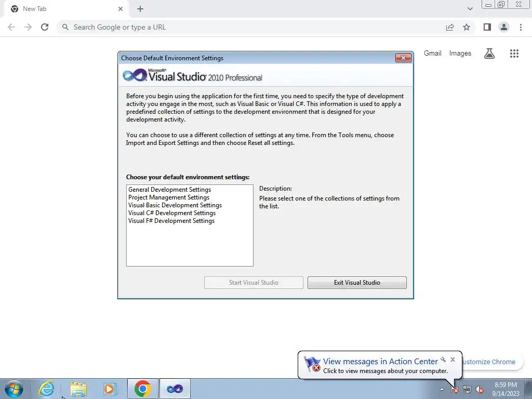Switch to Chrome in taskbar
This screenshot has height=399, width=532.
[x=142, y=389]
